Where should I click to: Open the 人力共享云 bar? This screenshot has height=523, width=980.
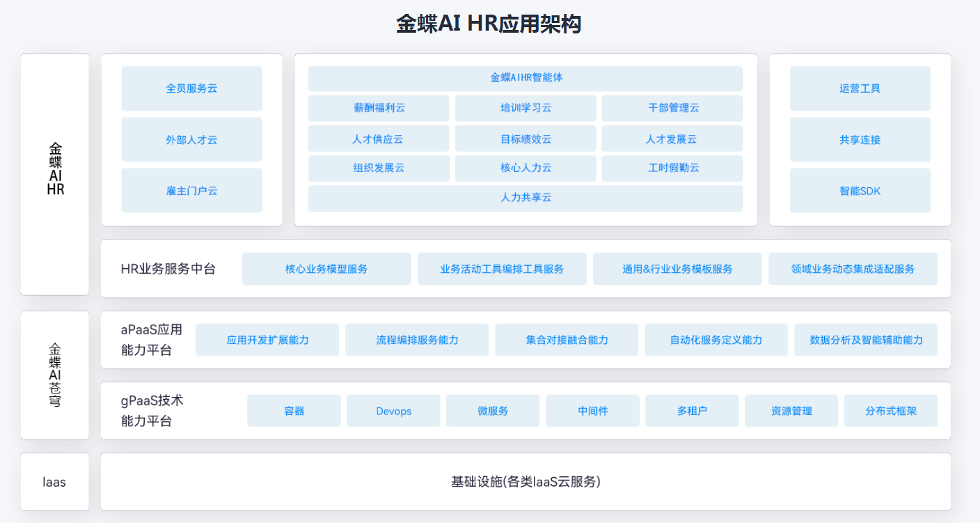coord(525,198)
